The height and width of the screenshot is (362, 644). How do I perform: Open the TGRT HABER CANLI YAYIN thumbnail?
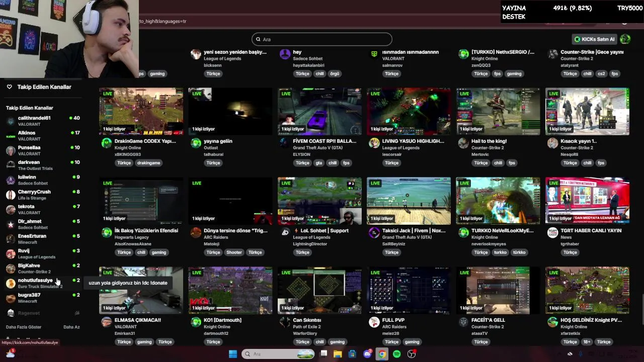click(587, 201)
